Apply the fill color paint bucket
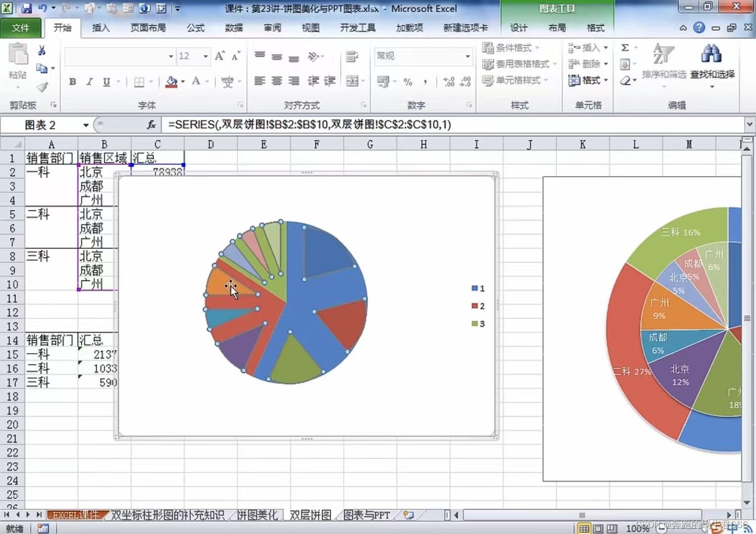Viewport: 756px width, 534px height. click(x=171, y=82)
